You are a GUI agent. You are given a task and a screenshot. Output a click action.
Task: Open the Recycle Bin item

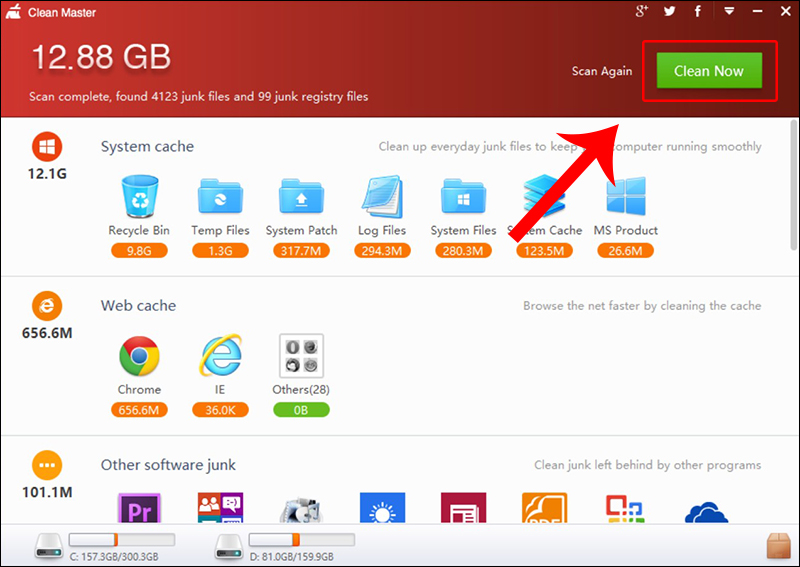coord(139,196)
